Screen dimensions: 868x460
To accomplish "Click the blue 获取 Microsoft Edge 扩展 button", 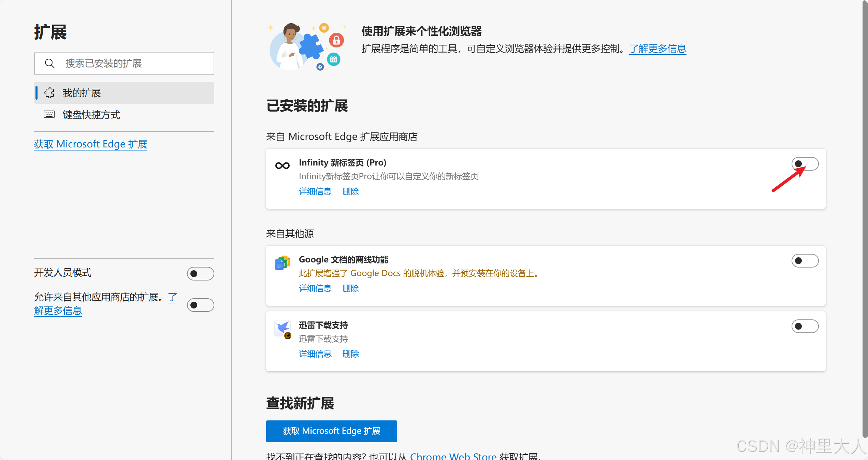I will (x=331, y=431).
